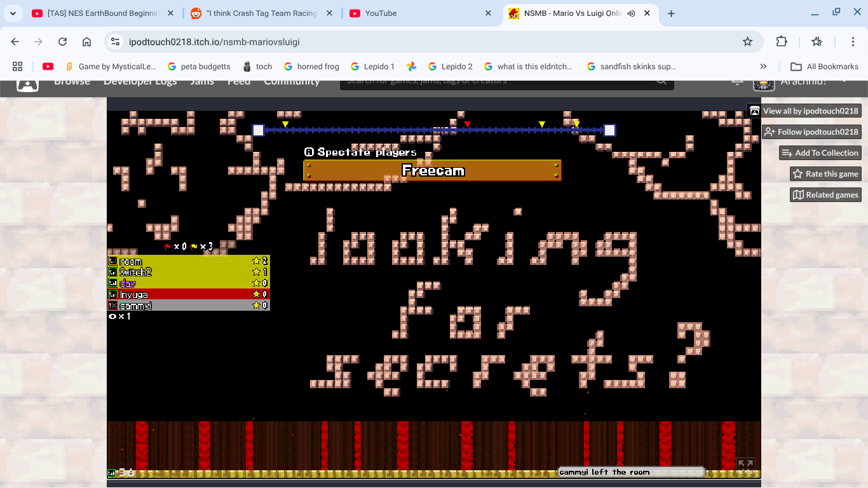
Task: Bookmark this page with the star icon
Action: (x=747, y=42)
